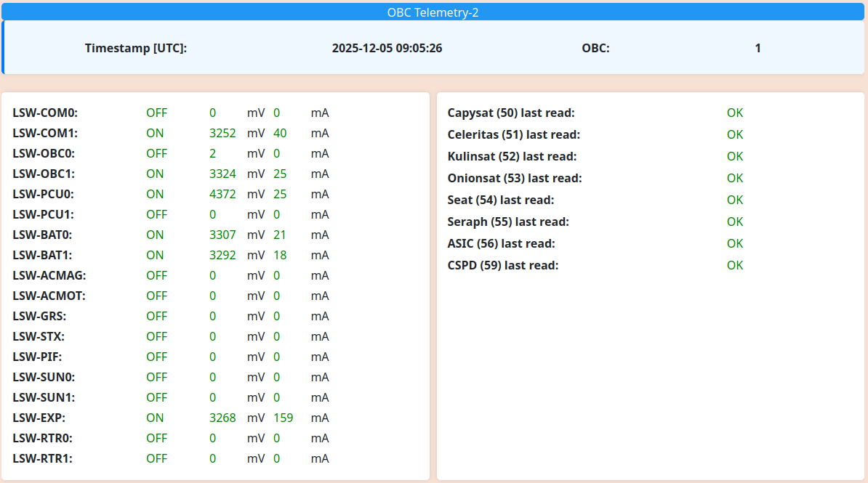This screenshot has width=868, height=483.
Task: Click the LSW-OBC1 voltage reading 3324
Action: coord(222,174)
